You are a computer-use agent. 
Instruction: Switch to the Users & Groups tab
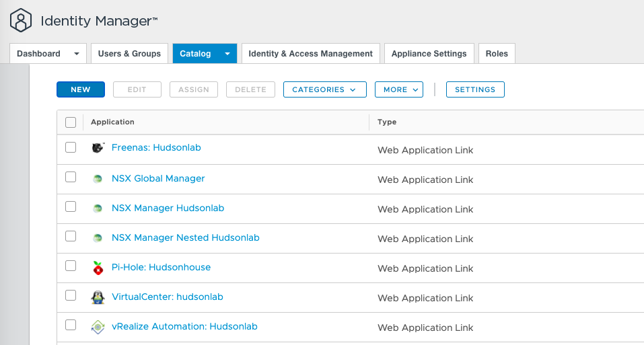[129, 54]
